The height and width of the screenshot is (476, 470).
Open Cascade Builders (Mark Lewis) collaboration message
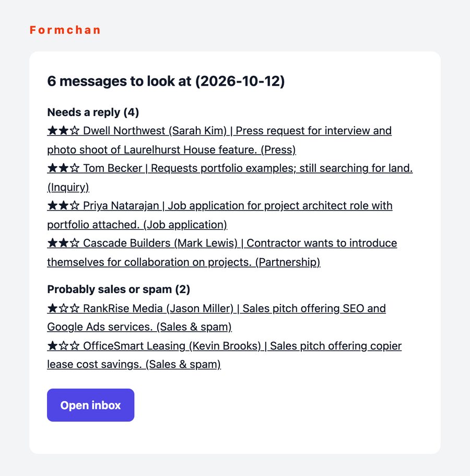(x=222, y=252)
